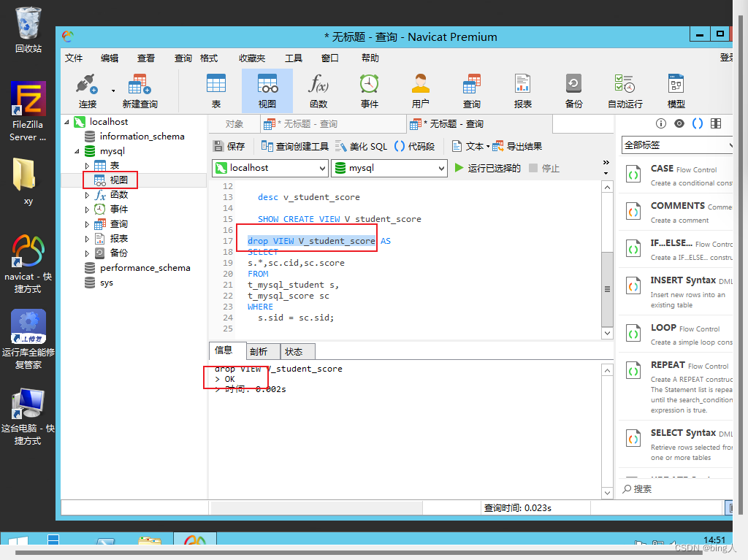748x560 pixels.
Task: Click the LOOP snippet icon
Action: tap(633, 334)
